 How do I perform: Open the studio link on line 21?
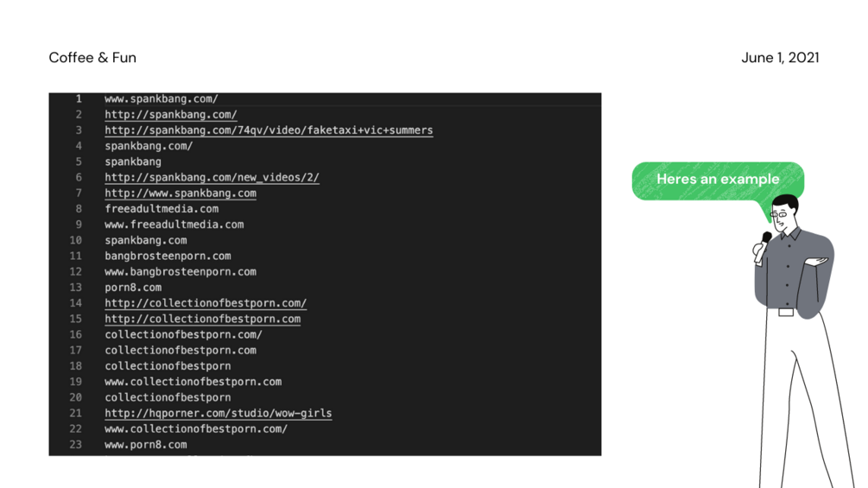point(218,413)
